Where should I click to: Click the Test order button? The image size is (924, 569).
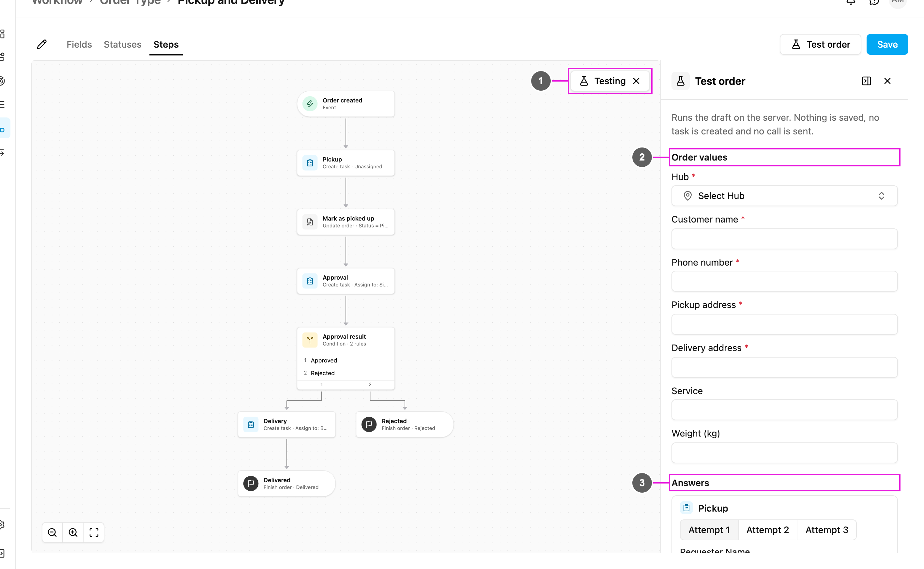[820, 44]
